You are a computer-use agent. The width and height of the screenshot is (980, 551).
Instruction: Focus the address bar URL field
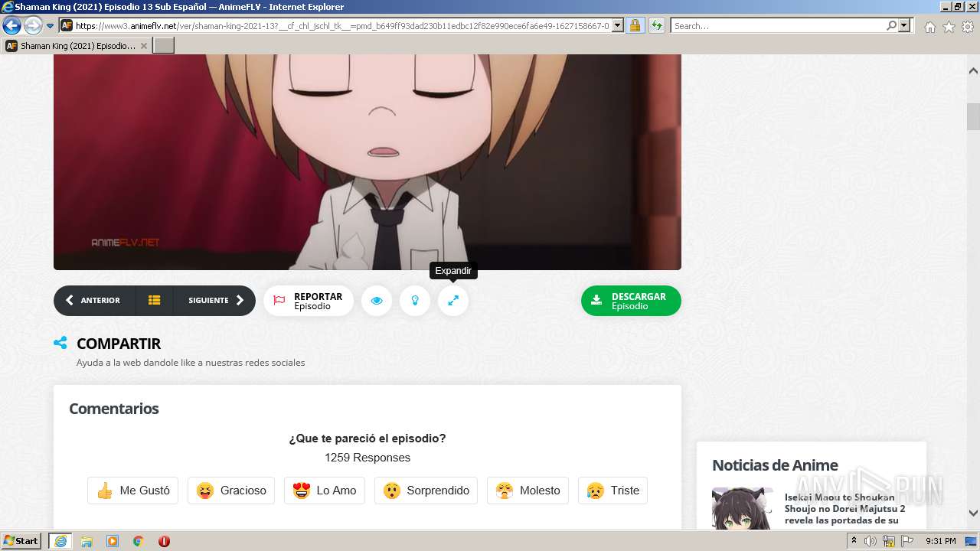[x=342, y=25]
